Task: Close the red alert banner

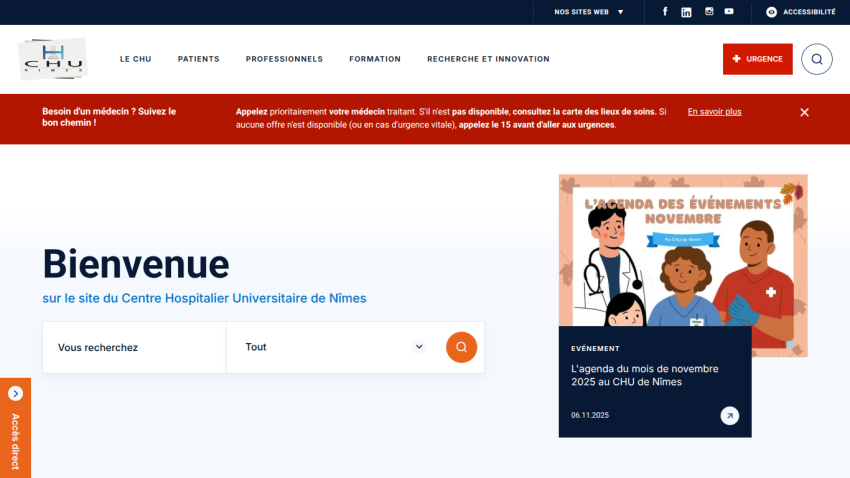Action: click(x=804, y=112)
